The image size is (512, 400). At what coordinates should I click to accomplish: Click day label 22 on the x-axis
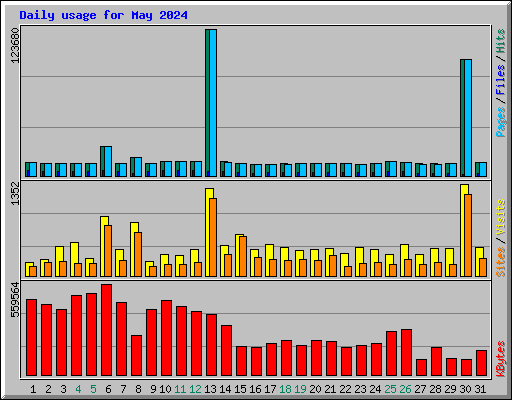pyautogui.click(x=345, y=389)
